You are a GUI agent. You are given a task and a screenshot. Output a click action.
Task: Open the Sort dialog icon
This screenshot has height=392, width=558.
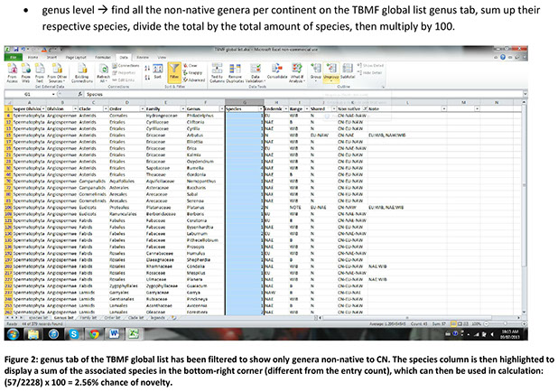158,71
